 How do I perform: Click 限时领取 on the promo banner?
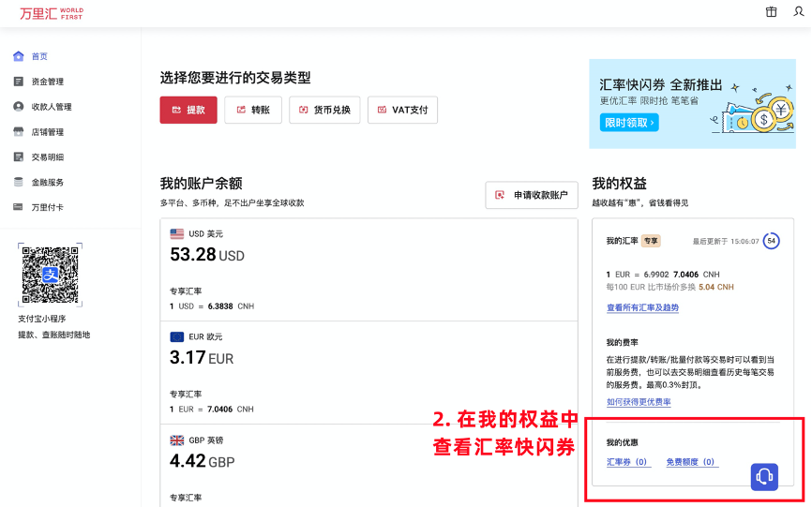click(629, 123)
